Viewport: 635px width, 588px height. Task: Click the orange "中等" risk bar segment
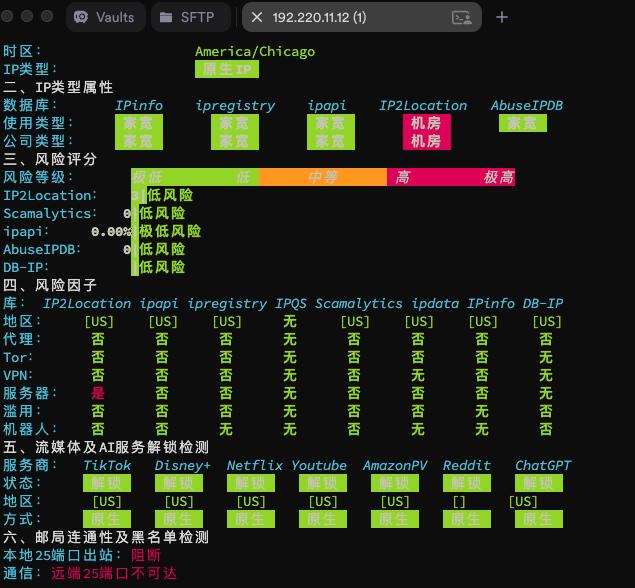(323, 177)
